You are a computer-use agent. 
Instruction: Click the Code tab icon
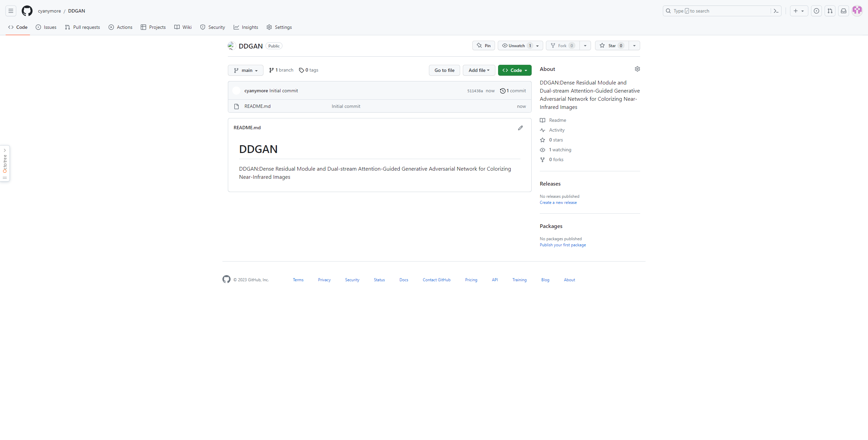coord(12,27)
